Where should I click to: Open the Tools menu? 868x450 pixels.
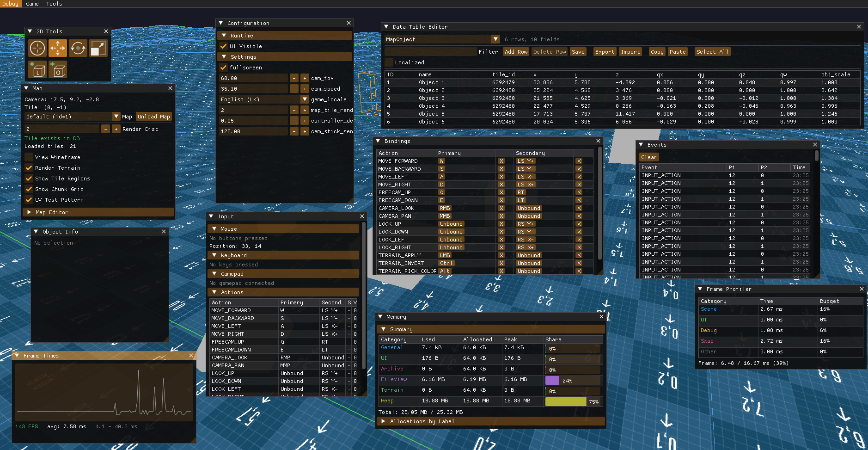coord(54,4)
